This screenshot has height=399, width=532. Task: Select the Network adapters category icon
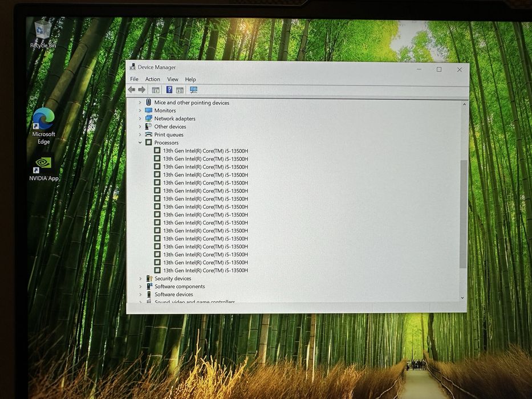(x=148, y=118)
